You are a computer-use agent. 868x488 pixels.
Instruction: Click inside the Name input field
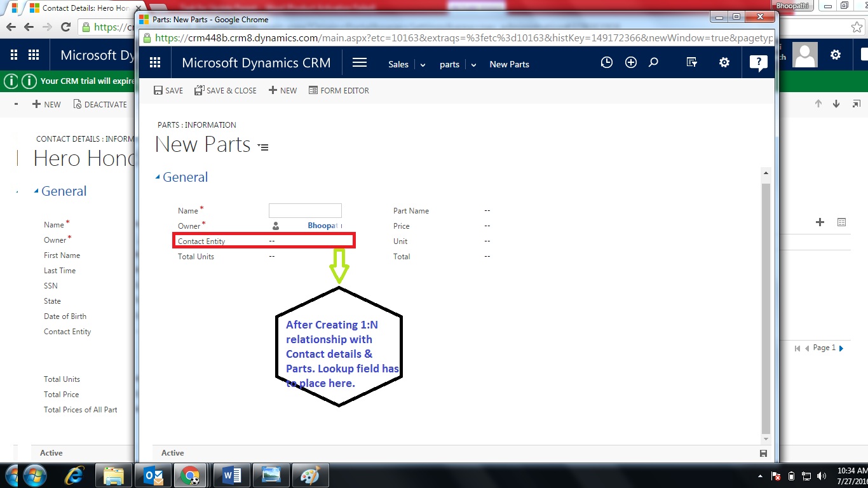point(305,210)
